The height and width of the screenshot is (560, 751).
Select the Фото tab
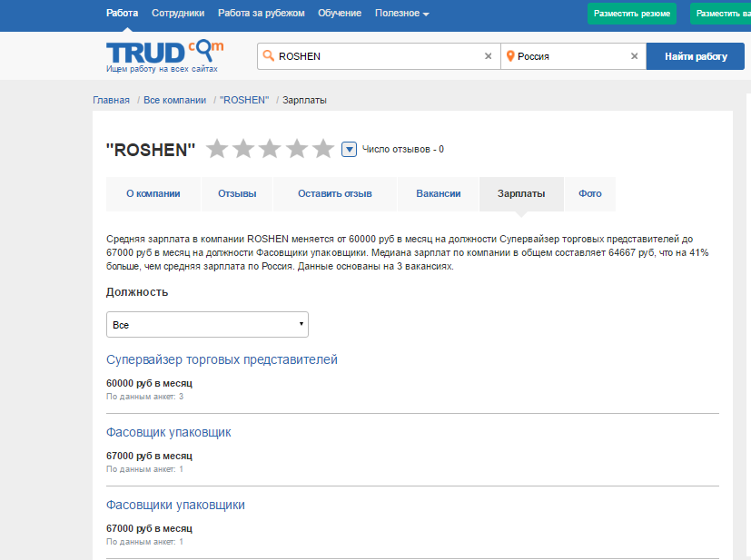[x=590, y=193]
